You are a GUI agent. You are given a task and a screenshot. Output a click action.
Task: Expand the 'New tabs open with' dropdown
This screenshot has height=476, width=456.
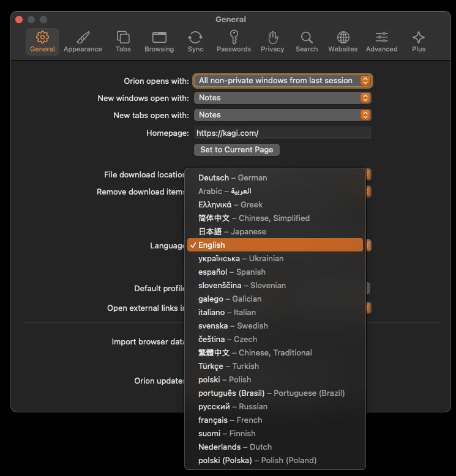pos(282,115)
